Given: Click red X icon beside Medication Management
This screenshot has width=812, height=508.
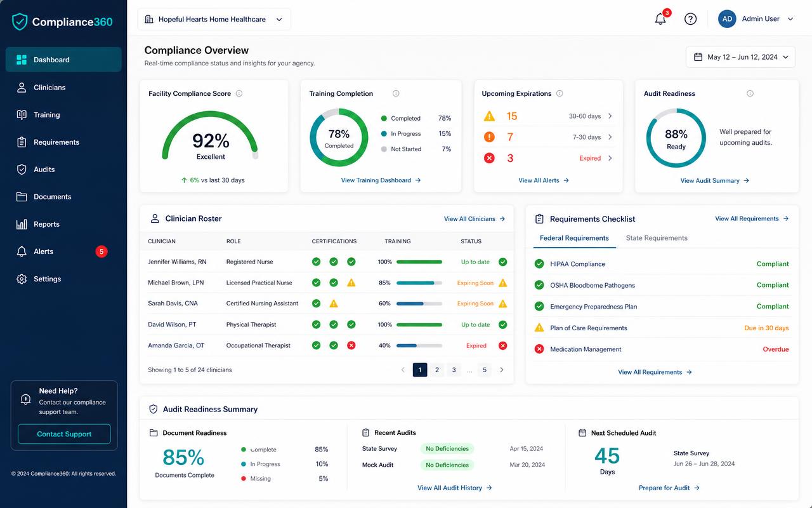Looking at the screenshot, I should (x=539, y=349).
